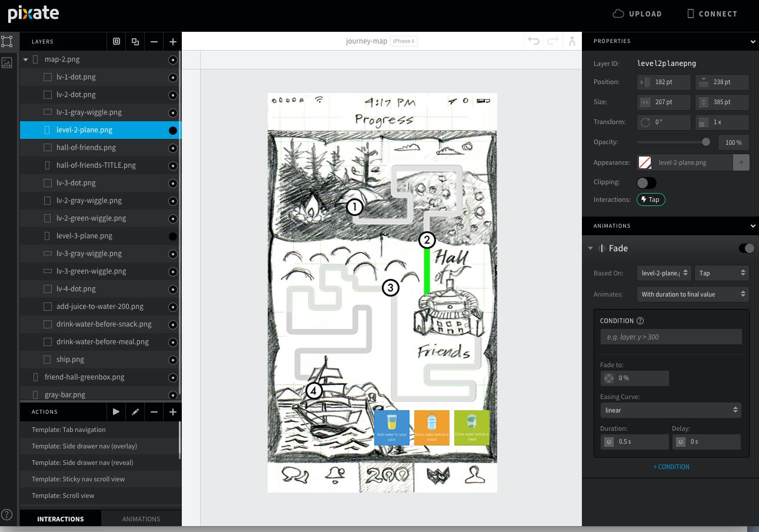This screenshot has width=759, height=532.
Task: Toggle visibility dot for friend-hall-greenbox.png layer
Action: [173, 377]
